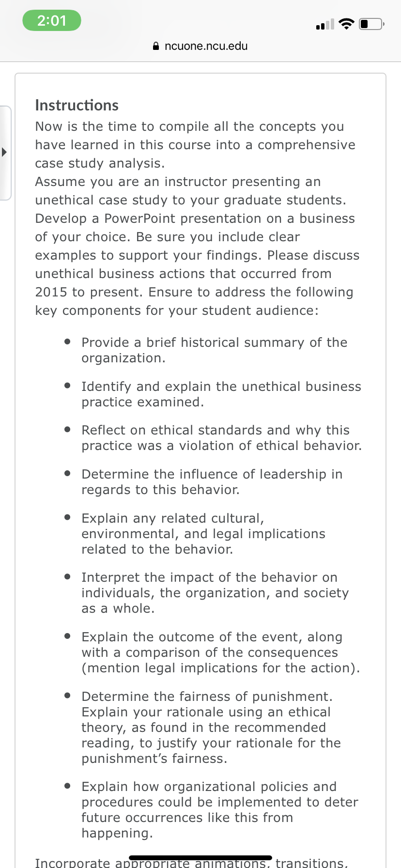Tap the battery level icon

tap(371, 24)
